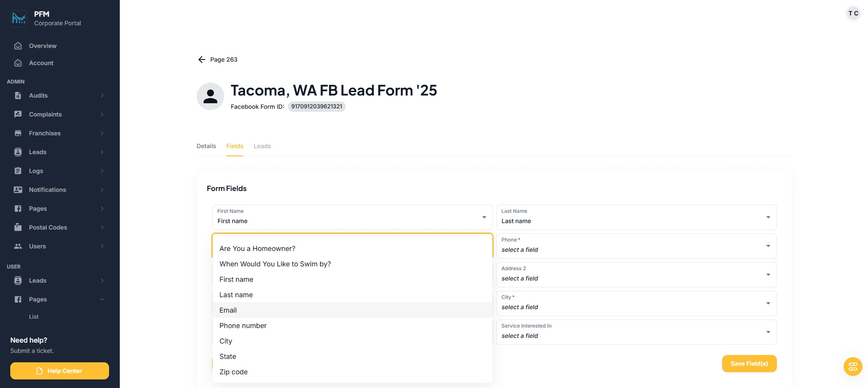Click the Audits sidebar icon

click(18, 96)
